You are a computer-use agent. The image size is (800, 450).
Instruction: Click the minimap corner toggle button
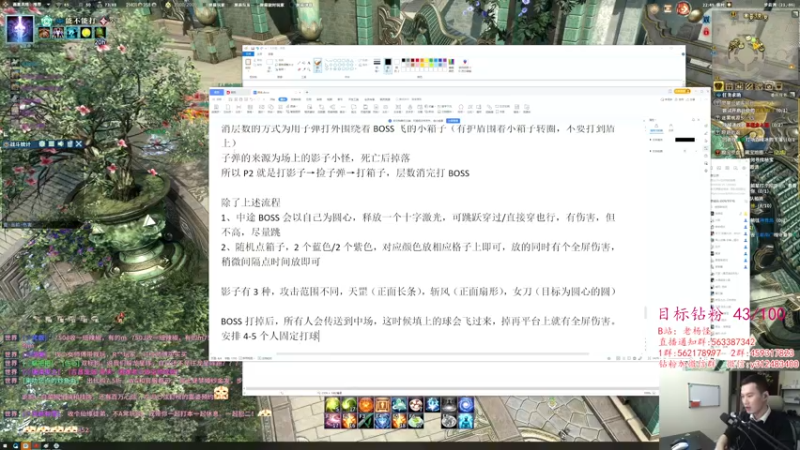[x=795, y=14]
